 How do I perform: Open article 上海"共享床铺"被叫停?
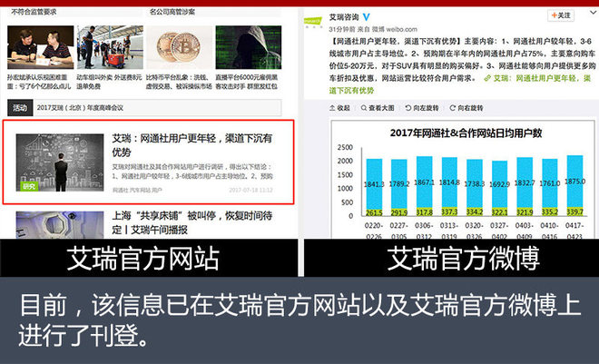click(x=191, y=222)
